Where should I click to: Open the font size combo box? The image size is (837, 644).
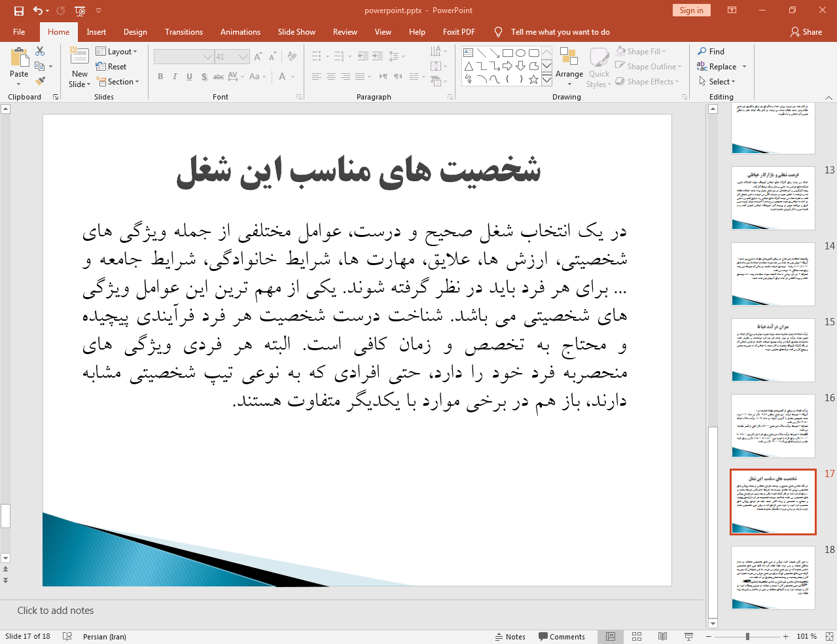point(232,57)
